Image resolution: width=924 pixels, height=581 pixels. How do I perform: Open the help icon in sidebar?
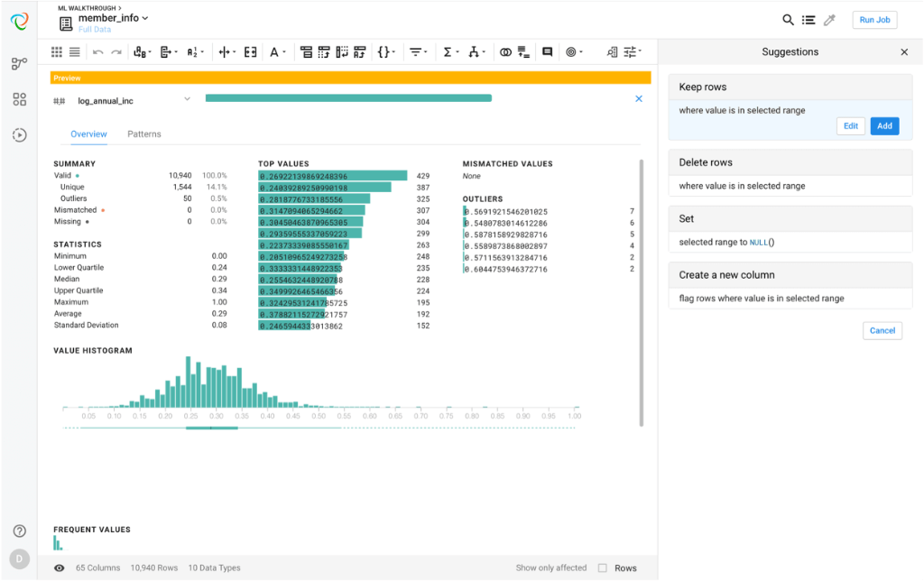pos(19,531)
